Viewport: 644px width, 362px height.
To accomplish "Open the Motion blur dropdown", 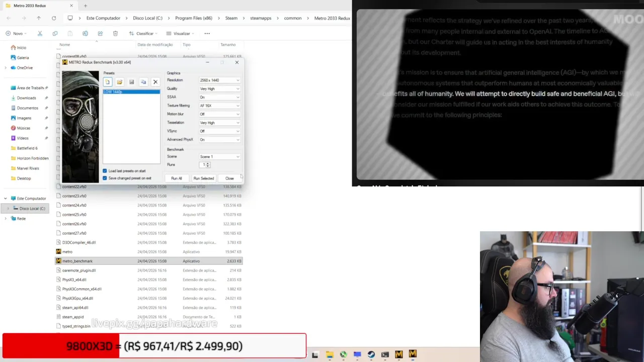I will tap(219, 114).
